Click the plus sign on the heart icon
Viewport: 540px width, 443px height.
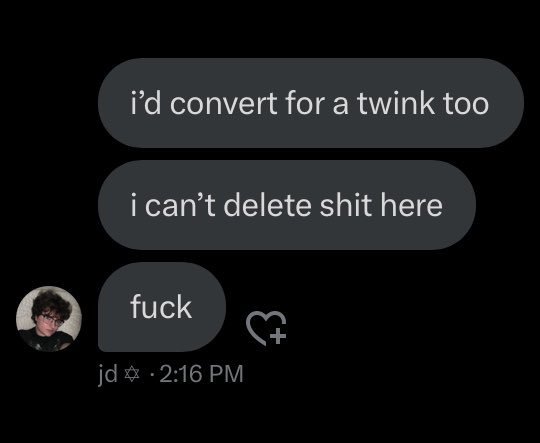278,336
